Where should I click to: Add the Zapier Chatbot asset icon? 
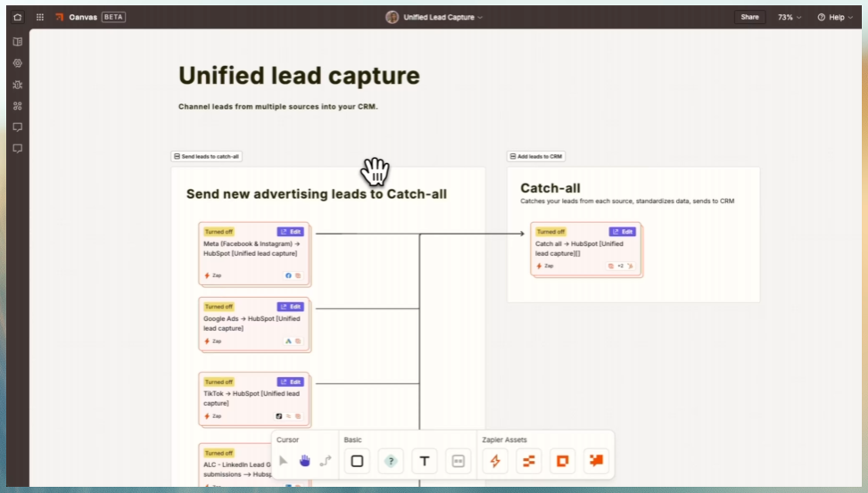coord(596,461)
